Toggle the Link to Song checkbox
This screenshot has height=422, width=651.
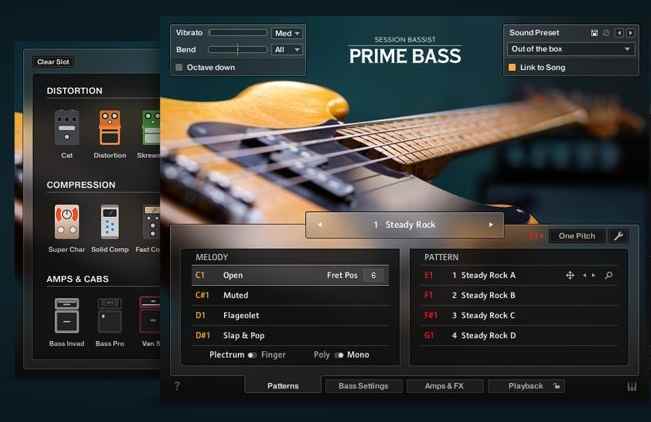pyautogui.click(x=512, y=67)
